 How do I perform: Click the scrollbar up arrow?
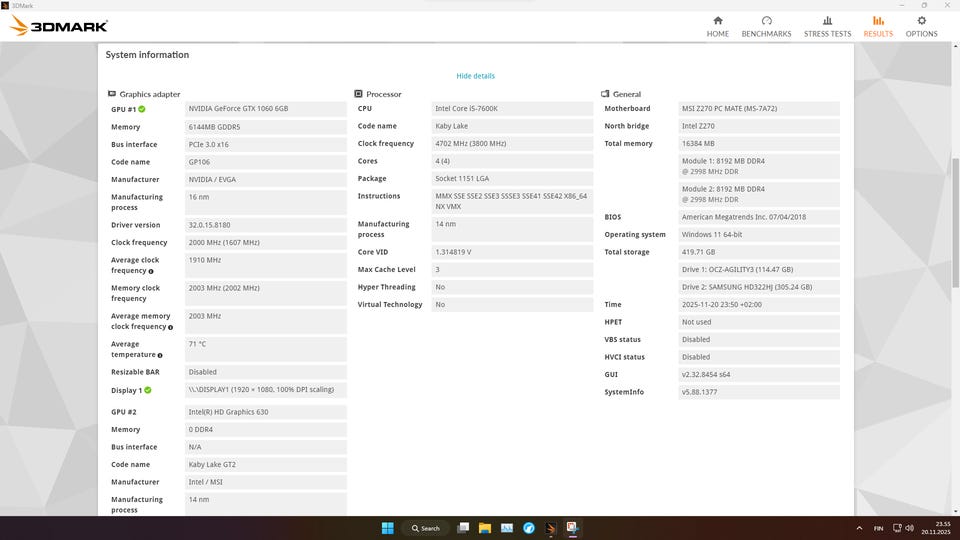pos(955,46)
